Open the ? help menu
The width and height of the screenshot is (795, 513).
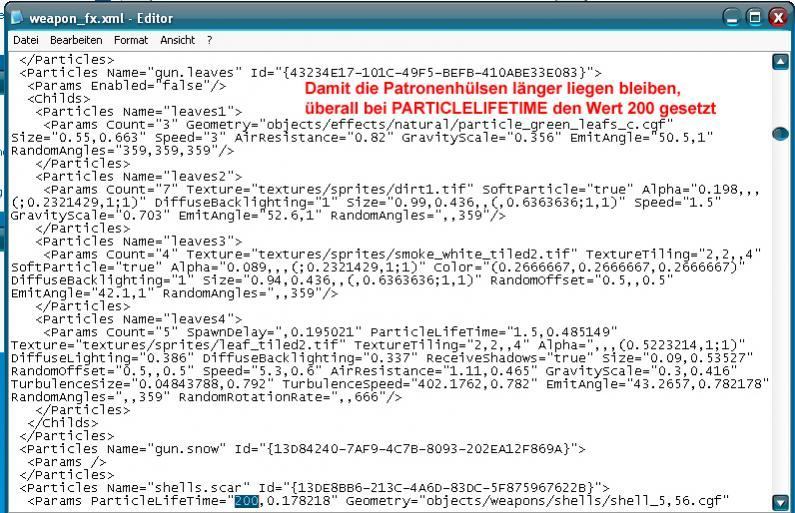pos(209,40)
